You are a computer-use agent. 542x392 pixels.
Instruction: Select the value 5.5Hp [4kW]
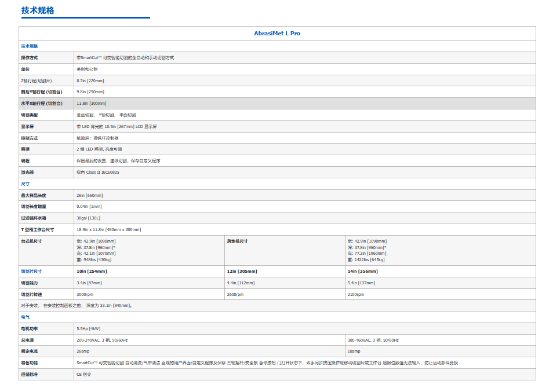[89, 329]
